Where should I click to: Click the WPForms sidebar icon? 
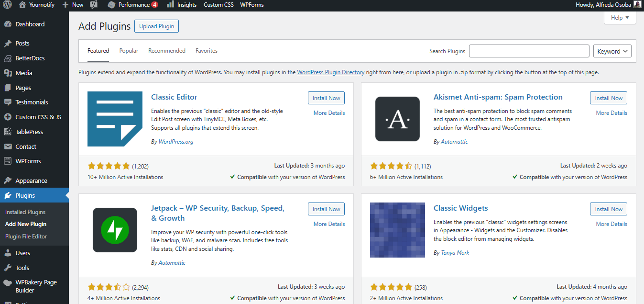pos(8,161)
